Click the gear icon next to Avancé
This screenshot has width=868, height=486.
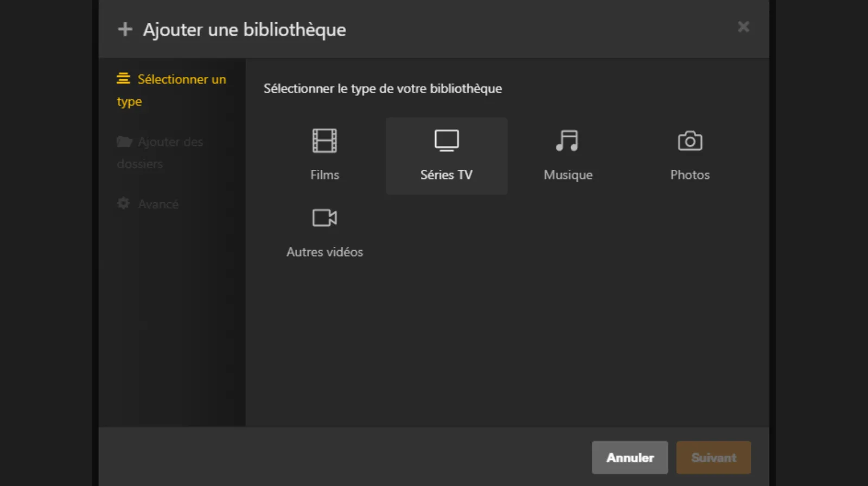click(124, 203)
